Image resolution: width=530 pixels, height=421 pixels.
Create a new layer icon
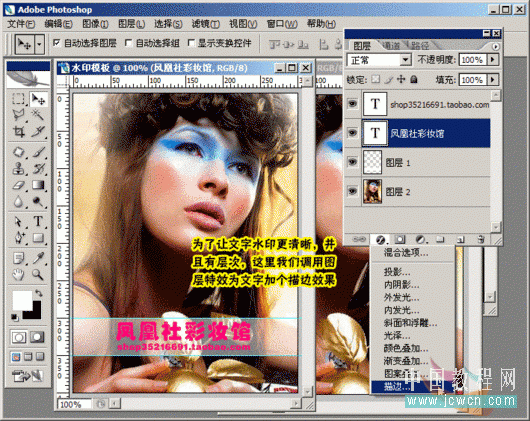coord(460,240)
